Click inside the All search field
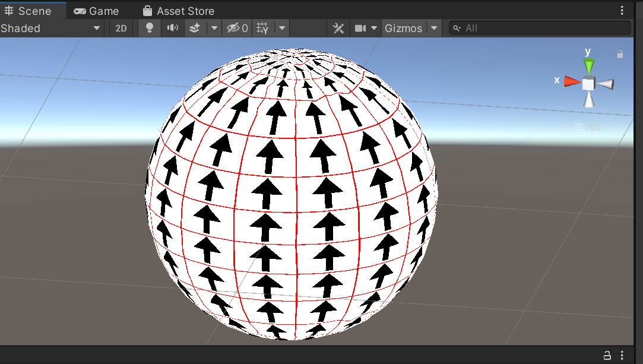Screen dimensions: 643x364 pos(540,28)
